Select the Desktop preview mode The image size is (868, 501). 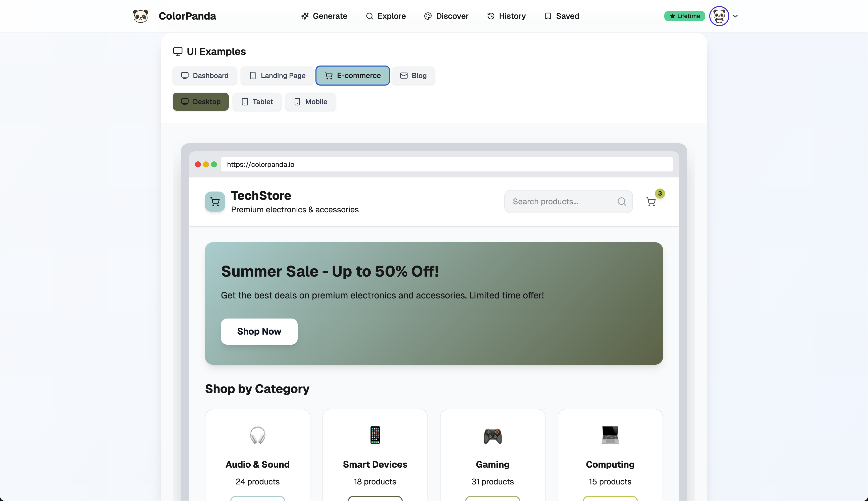tap(200, 102)
